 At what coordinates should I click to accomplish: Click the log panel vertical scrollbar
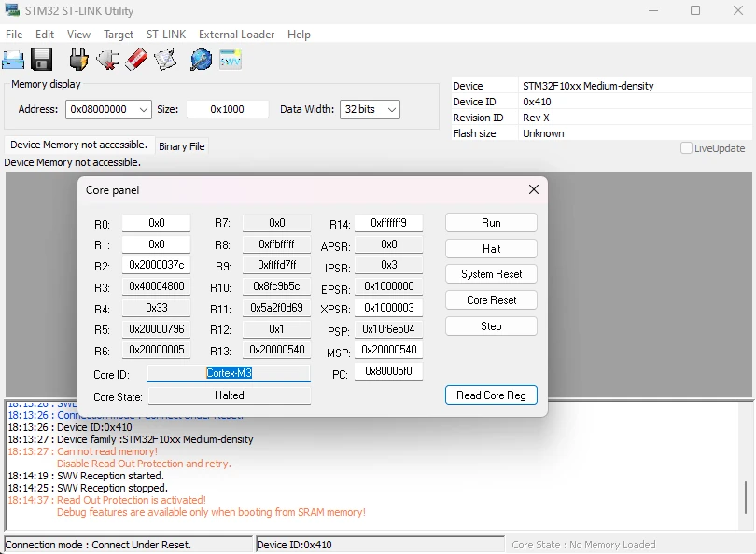pos(746,496)
